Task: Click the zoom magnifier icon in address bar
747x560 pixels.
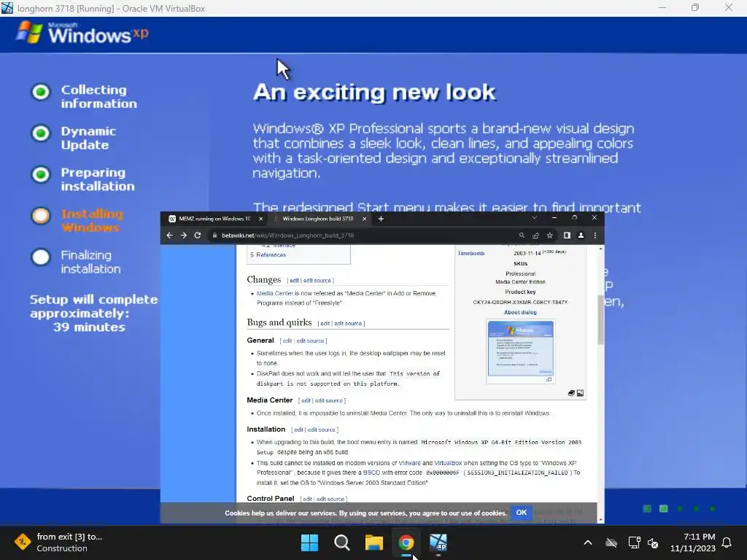Action: 522,236
